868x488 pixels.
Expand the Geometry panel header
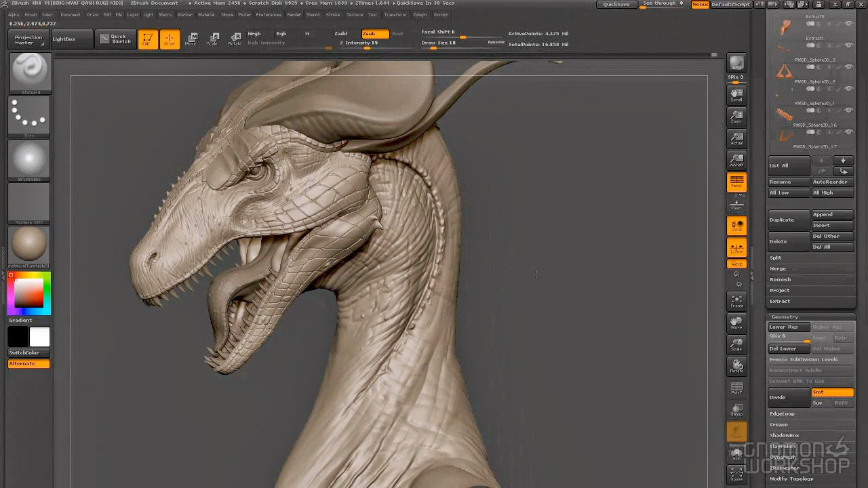click(x=785, y=317)
